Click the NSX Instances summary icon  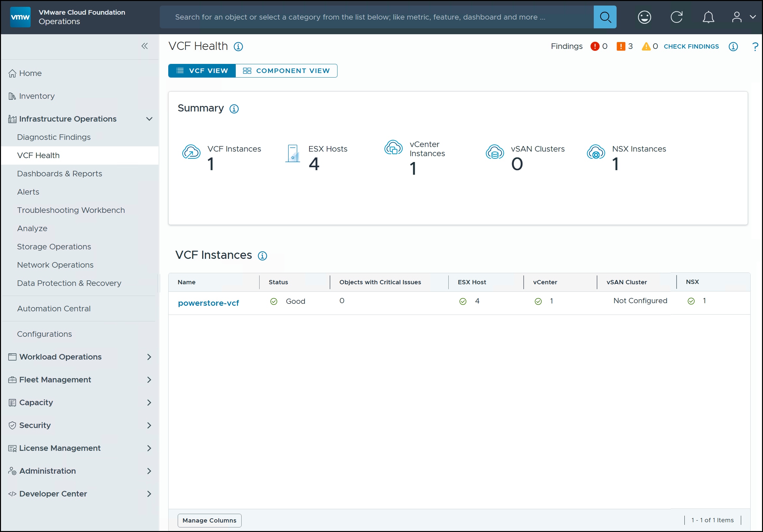coord(595,152)
